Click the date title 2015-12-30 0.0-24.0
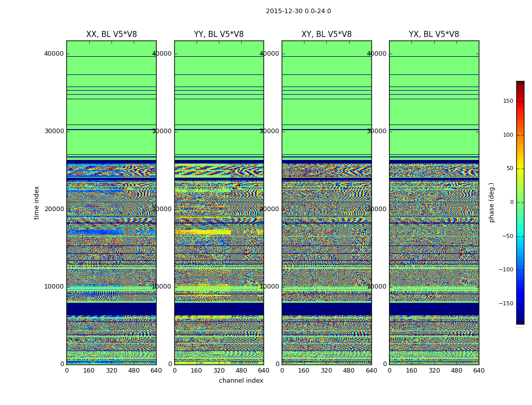This screenshot has height=405, width=532. [298, 11]
